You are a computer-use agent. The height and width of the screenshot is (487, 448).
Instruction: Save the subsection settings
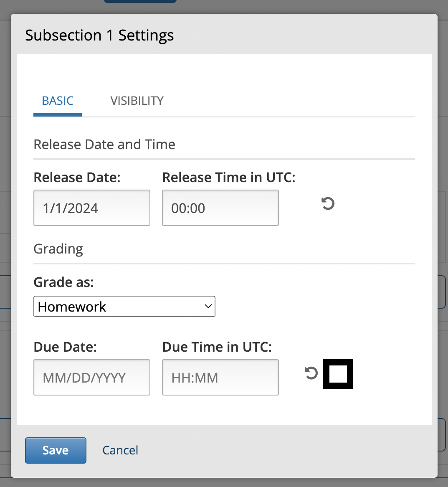(x=56, y=450)
